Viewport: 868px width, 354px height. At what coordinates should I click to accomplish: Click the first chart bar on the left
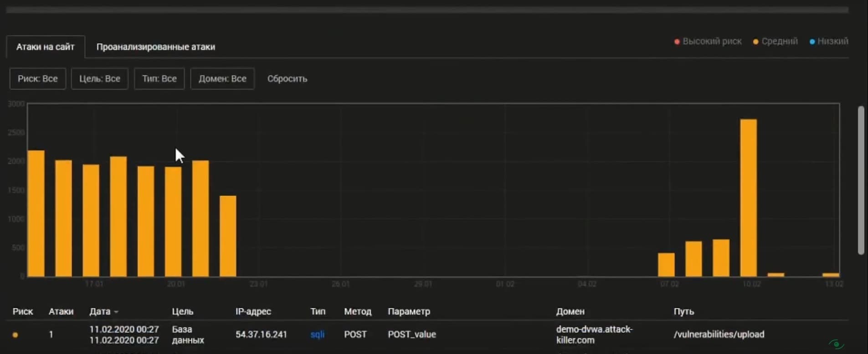36,213
